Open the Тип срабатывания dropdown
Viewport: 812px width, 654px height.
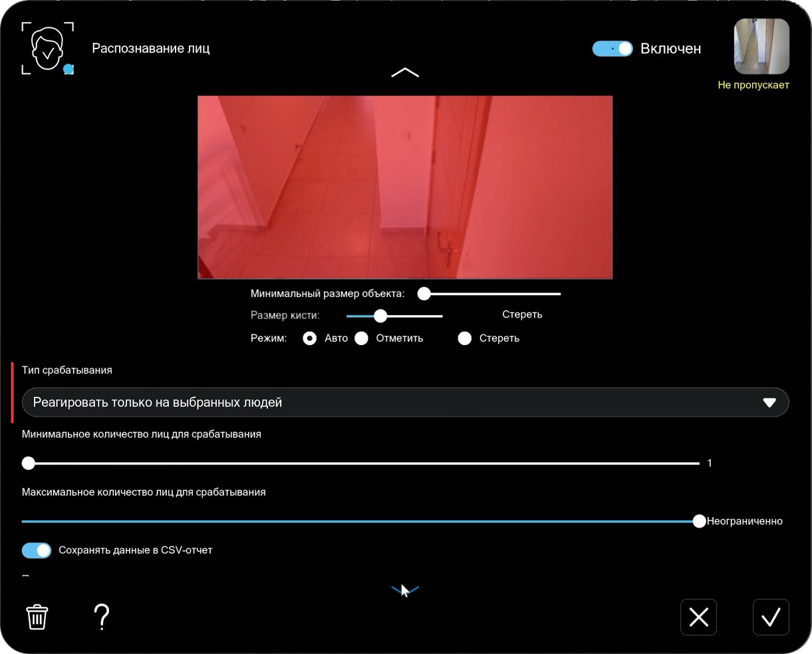point(405,402)
